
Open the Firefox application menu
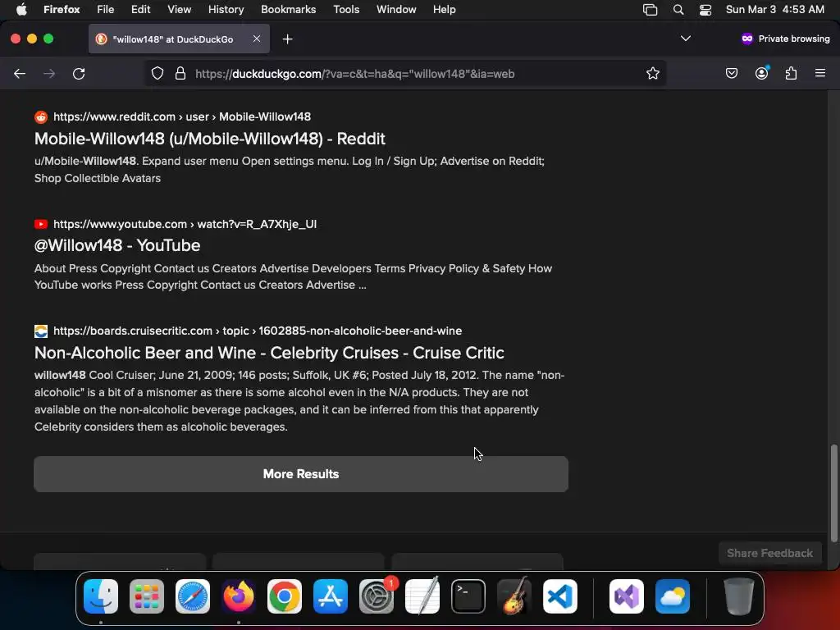tap(62, 9)
